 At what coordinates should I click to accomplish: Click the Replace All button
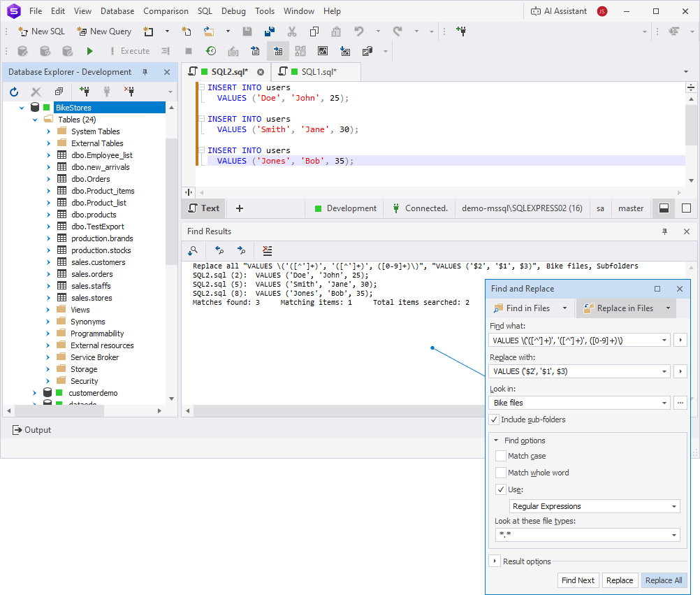[x=664, y=580]
